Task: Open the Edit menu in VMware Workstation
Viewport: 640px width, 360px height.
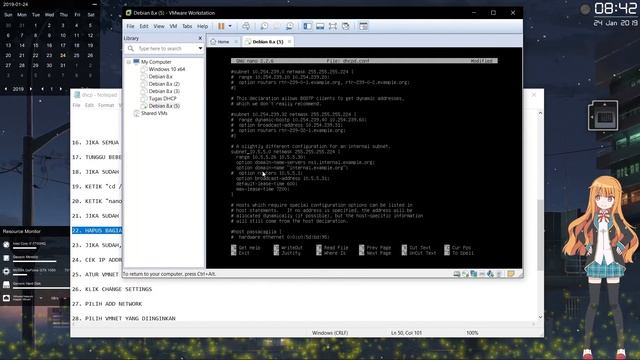Action: click(144, 26)
